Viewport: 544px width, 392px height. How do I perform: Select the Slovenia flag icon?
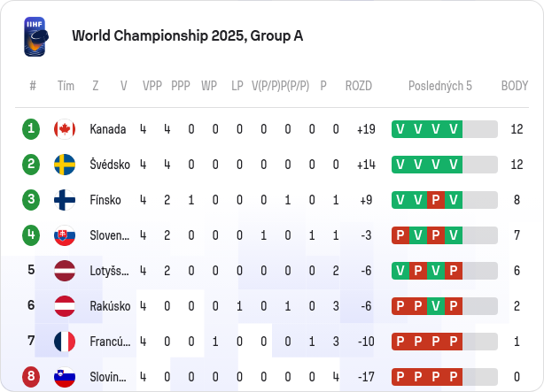[65, 377]
